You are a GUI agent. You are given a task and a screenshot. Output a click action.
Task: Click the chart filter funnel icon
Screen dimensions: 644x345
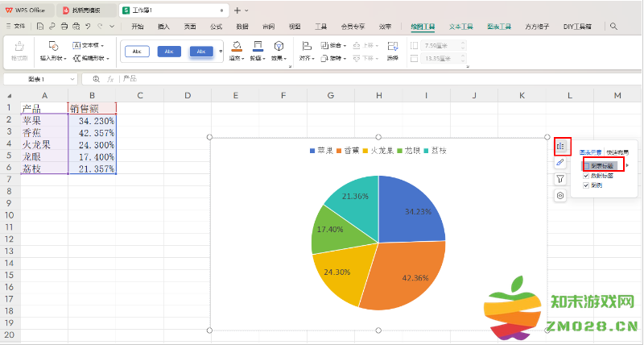tap(561, 179)
